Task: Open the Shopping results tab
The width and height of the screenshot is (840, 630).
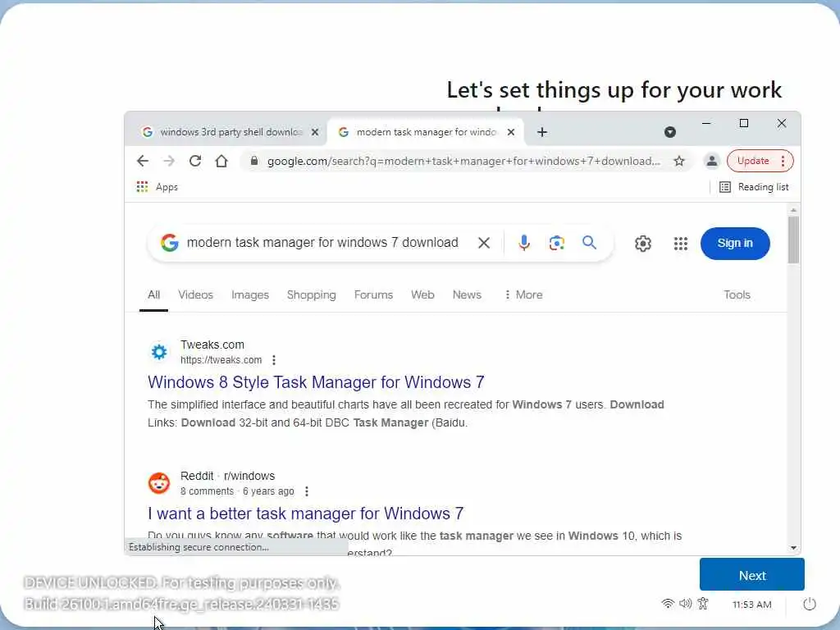Action: [x=311, y=294]
